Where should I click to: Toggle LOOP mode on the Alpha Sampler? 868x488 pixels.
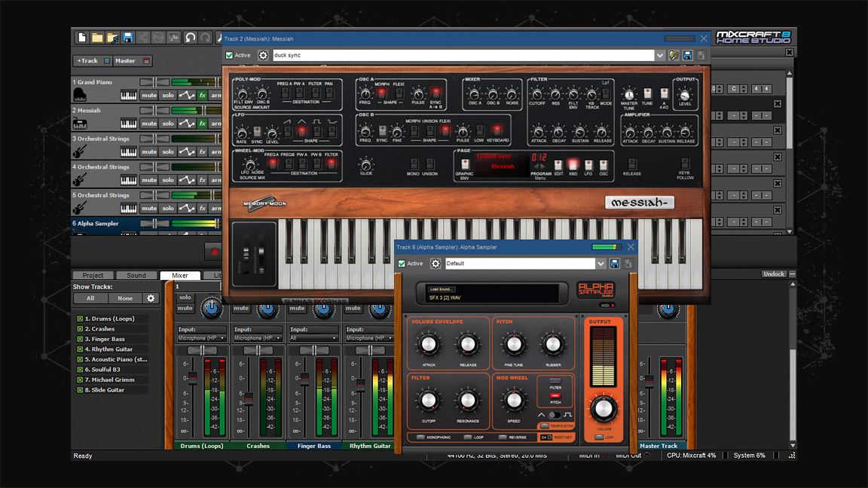[466, 438]
